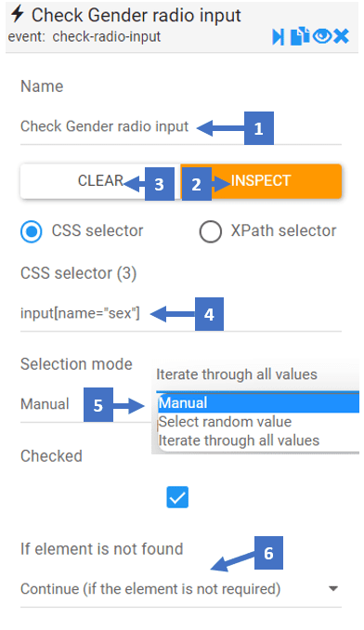Select the XPath selector radio button
The image size is (364, 630).
coord(210,231)
